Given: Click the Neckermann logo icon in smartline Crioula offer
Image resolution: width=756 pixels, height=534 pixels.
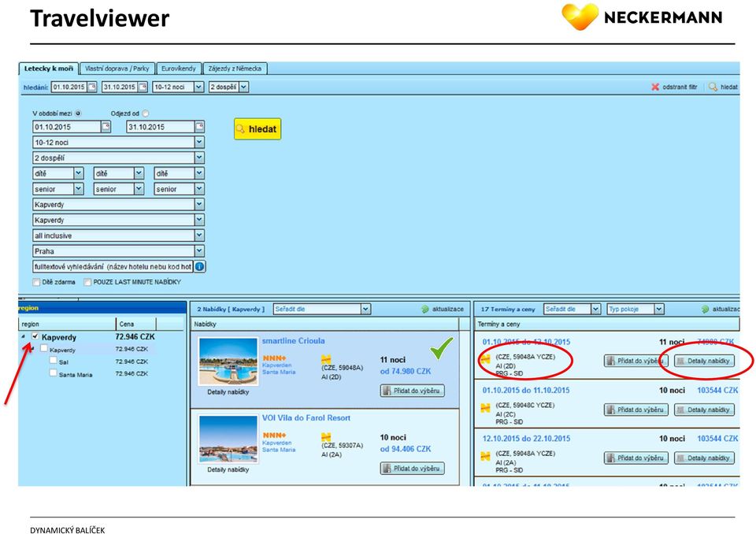Looking at the screenshot, I should tap(326, 359).
